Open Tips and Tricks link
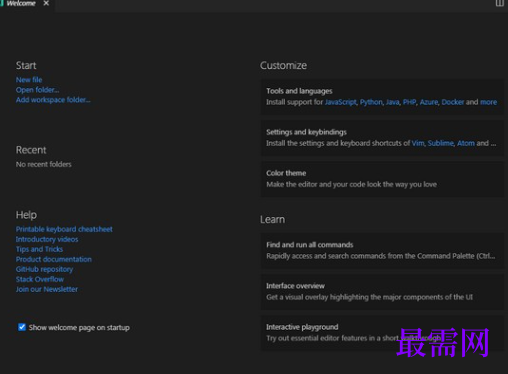This screenshot has width=508, height=374. click(x=39, y=249)
